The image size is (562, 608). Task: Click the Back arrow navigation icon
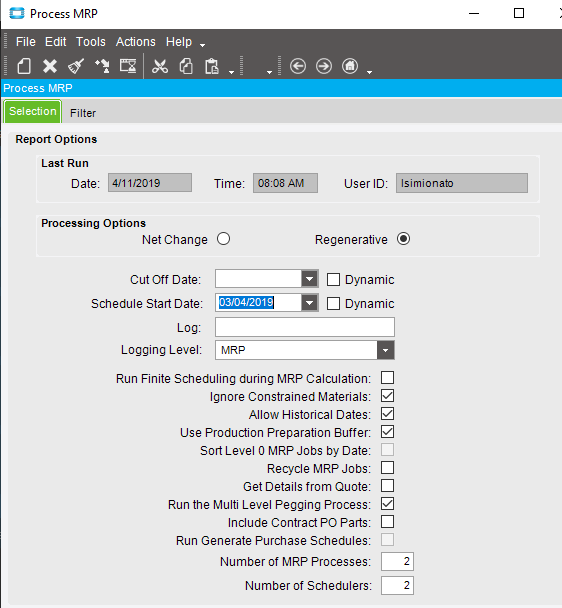298,66
